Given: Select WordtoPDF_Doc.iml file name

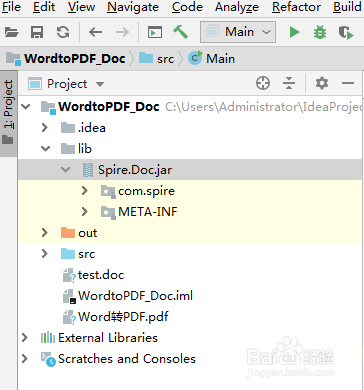Looking at the screenshot, I should [135, 296].
